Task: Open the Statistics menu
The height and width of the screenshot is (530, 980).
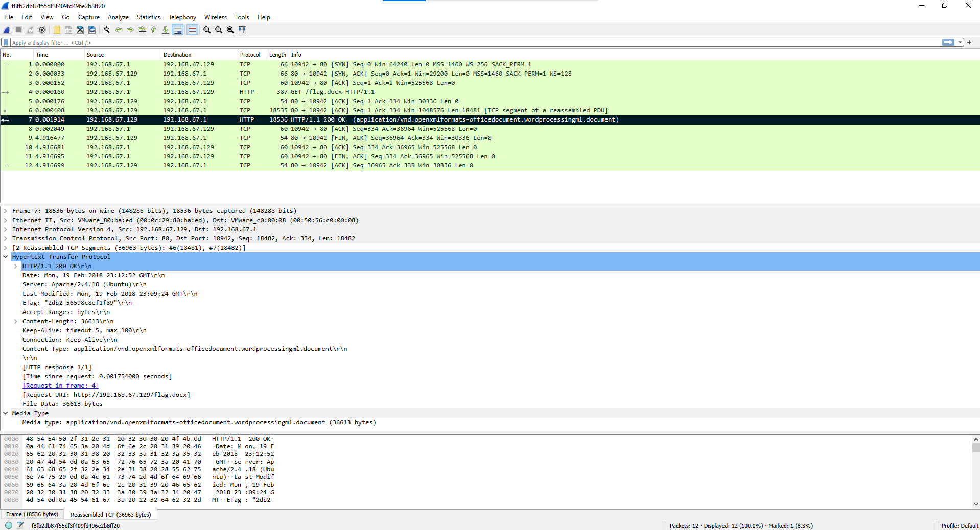Action: click(148, 17)
